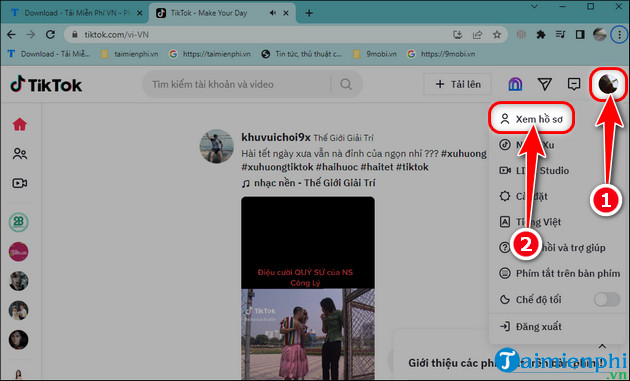Viewport: 630px width, 381px height.
Task: Toggle the Chế độ tối dark mode switch
Action: click(607, 299)
